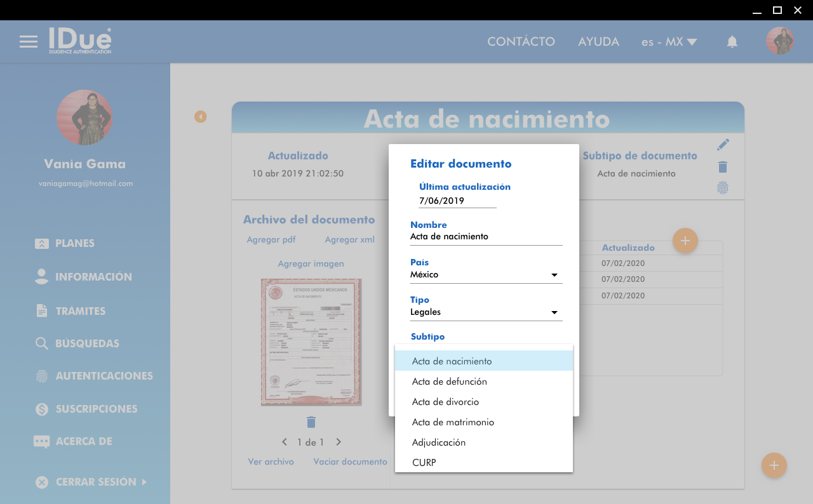Delete the document image with trash icon
This screenshot has height=504, width=813.
pos(311,422)
